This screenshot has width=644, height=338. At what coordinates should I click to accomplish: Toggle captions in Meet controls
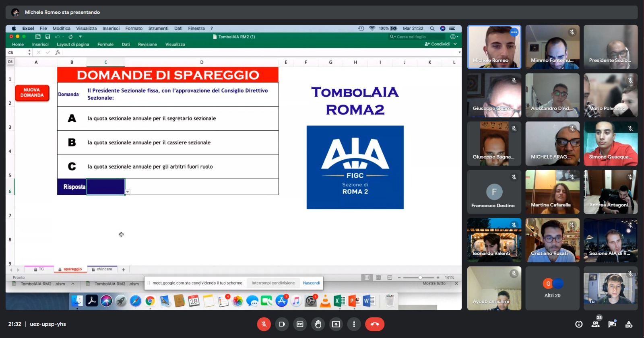pyautogui.click(x=300, y=324)
